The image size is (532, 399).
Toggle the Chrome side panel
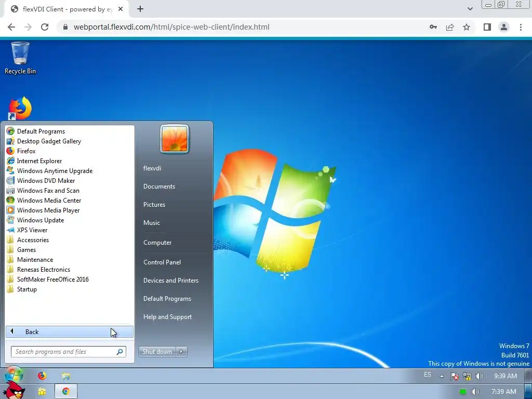pos(487,27)
